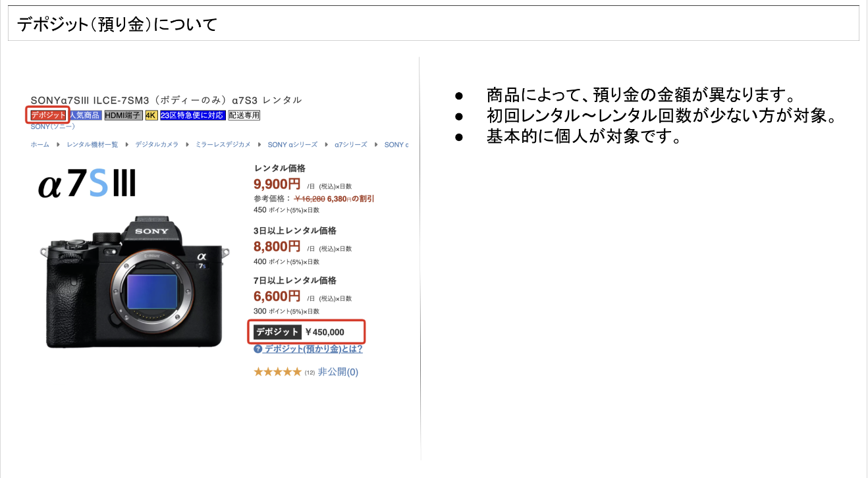
Task: Click the black デポジット ¥450,000 label
Action: (277, 332)
